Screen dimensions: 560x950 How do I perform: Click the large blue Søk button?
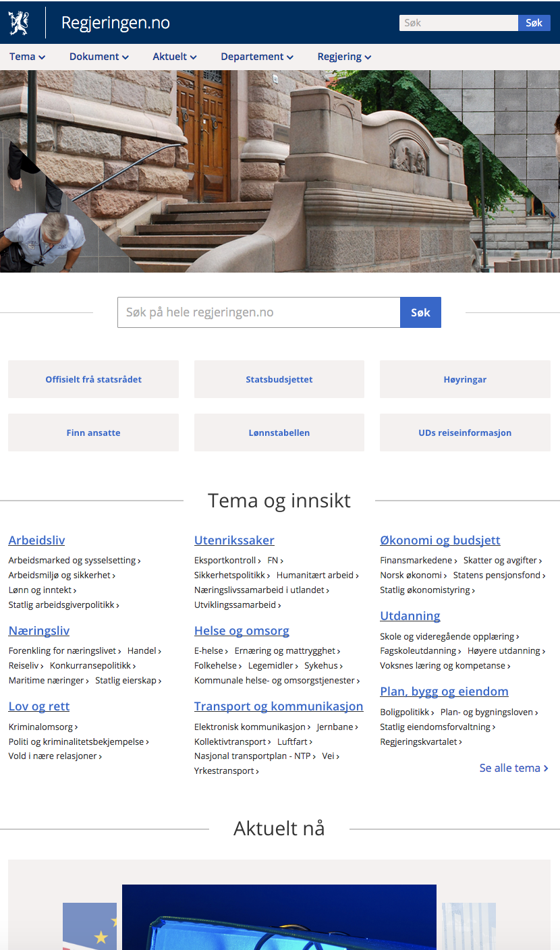point(420,312)
